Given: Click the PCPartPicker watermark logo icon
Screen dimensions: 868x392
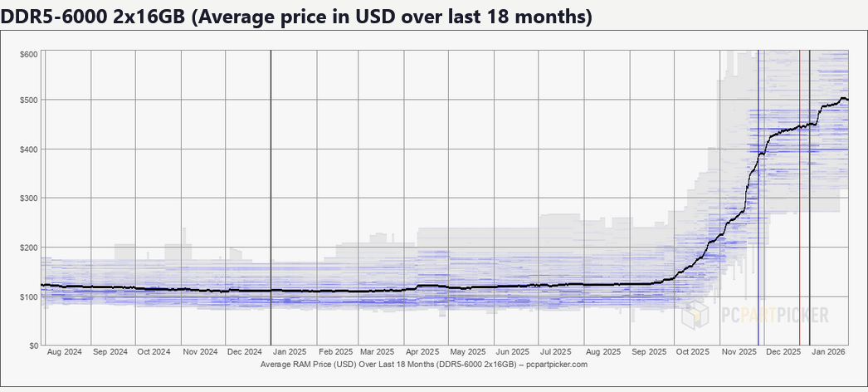Looking at the screenshot, I should pyautogui.click(x=695, y=316).
